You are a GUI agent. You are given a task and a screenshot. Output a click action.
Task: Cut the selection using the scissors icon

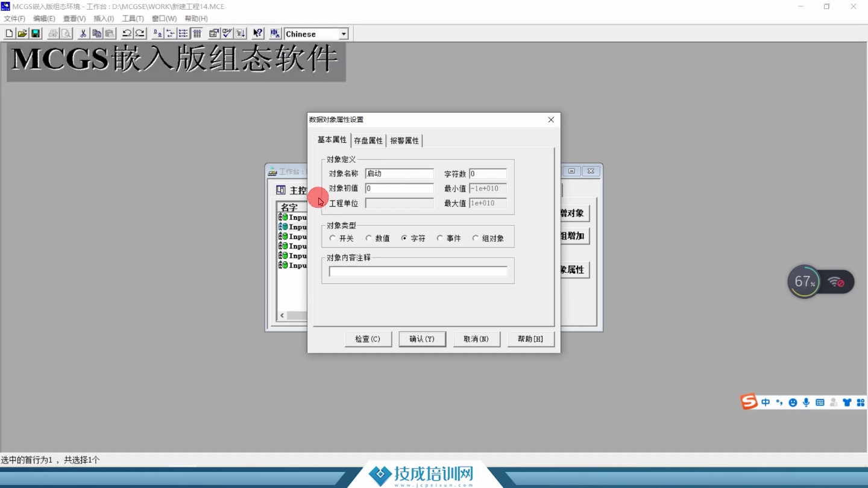click(x=83, y=34)
